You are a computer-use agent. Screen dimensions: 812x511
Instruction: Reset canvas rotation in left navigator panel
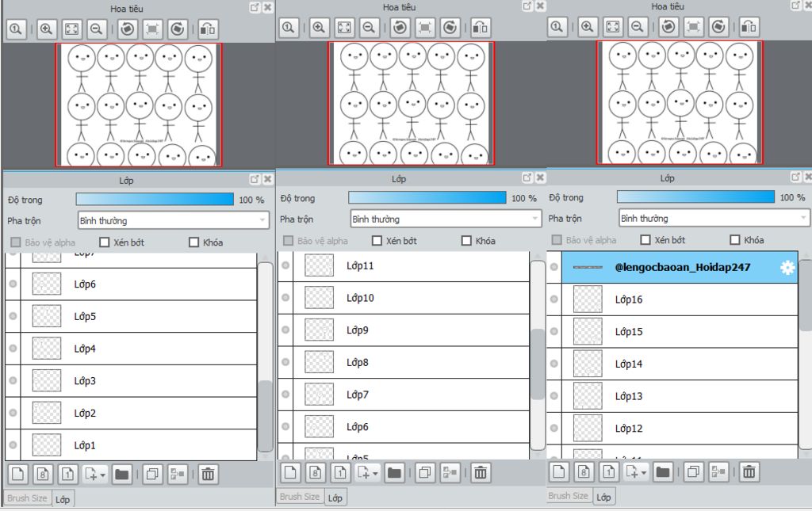[x=152, y=29]
